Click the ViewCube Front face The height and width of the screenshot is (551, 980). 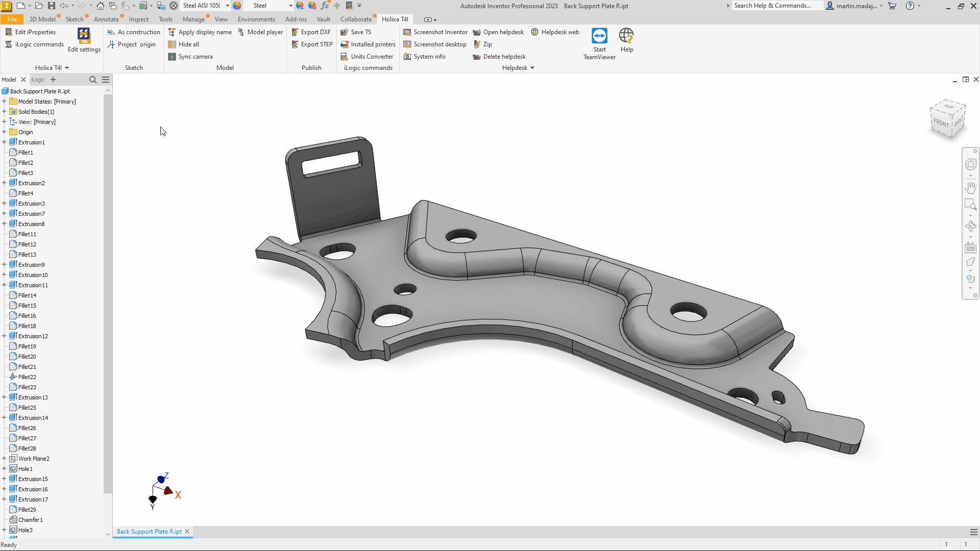click(x=940, y=122)
